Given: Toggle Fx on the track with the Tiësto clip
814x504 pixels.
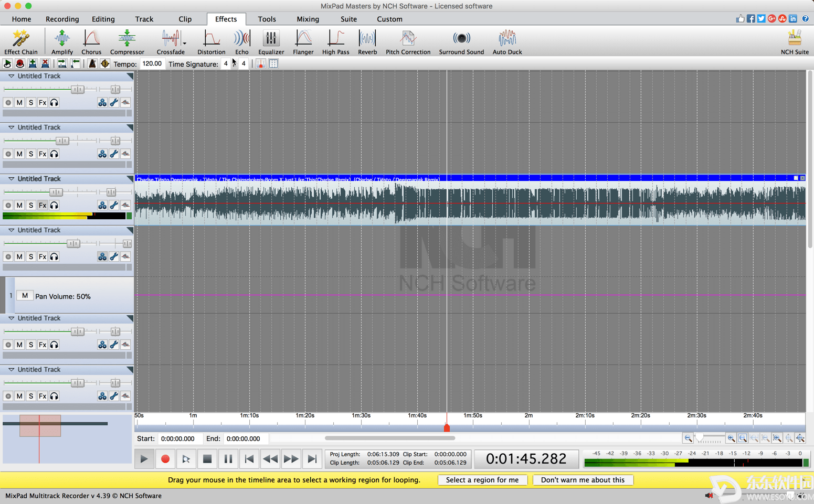Looking at the screenshot, I should [x=43, y=206].
